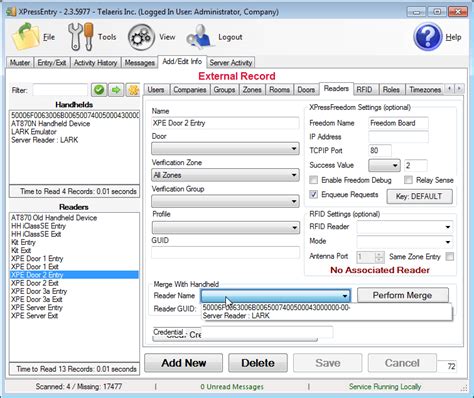
Task: Click the Key: DEFAULT button
Action: point(419,196)
